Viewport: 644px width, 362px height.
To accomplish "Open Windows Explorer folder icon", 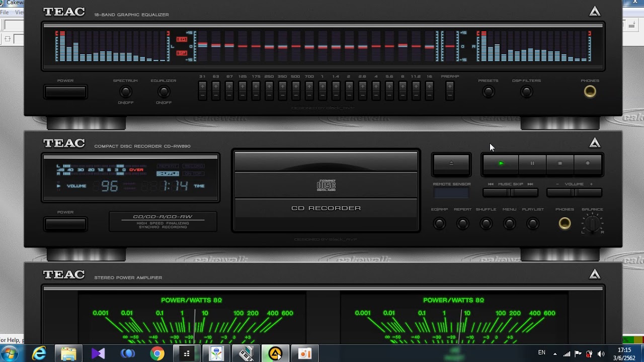I will coord(68,353).
